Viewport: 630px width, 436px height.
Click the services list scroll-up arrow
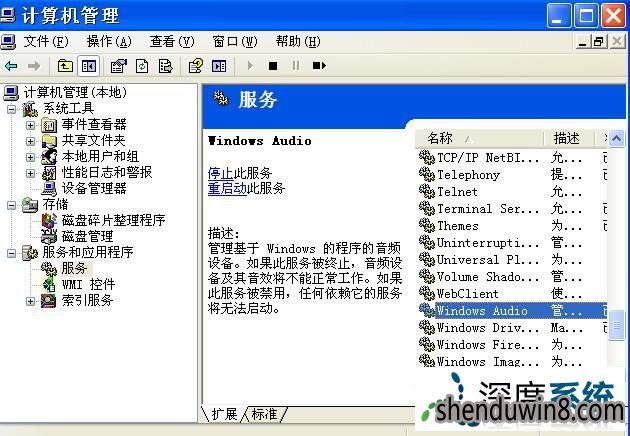[617, 139]
